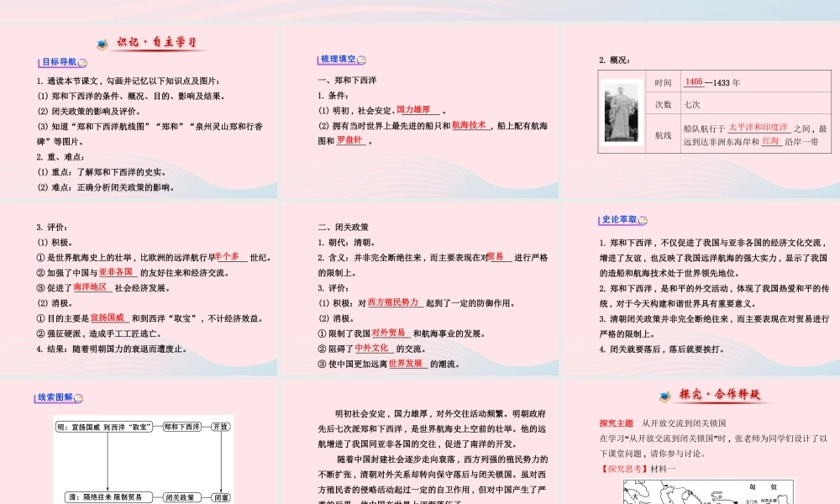Click the 次数 table cell
840x504 pixels.
664,104
